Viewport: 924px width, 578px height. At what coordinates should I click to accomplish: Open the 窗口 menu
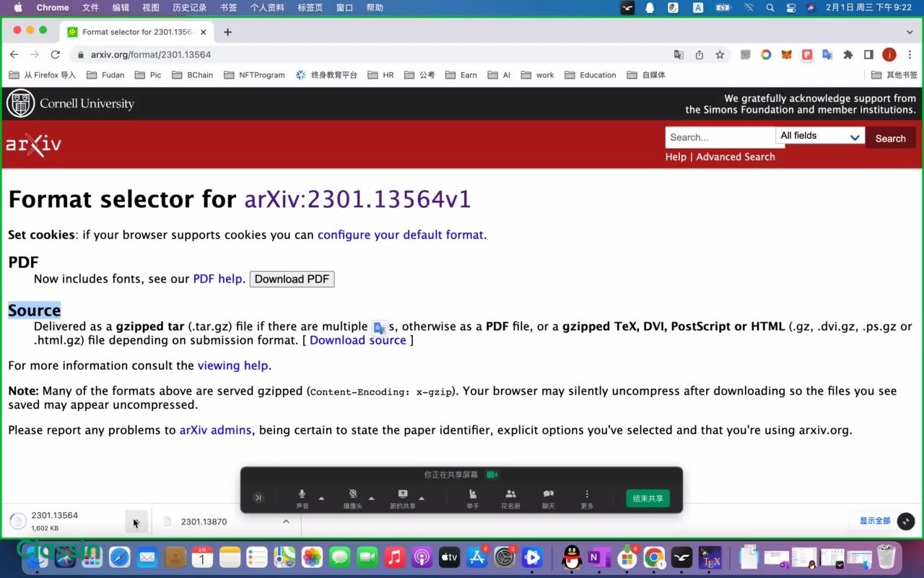[x=345, y=7]
